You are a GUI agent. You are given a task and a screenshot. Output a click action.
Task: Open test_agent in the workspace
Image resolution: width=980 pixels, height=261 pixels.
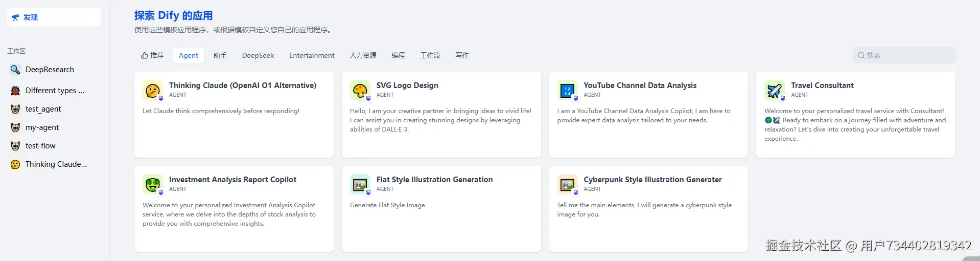pyautogui.click(x=54, y=109)
